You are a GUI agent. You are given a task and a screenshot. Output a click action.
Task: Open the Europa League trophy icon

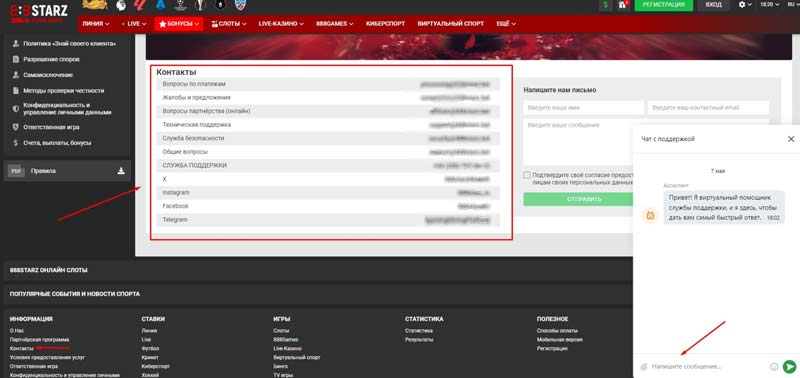pos(199,5)
